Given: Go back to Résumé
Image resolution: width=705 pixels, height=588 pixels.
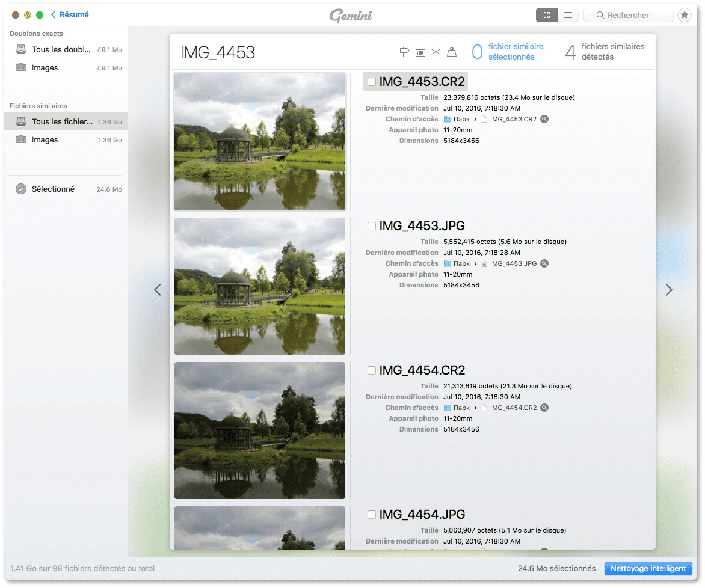Looking at the screenshot, I should (70, 15).
